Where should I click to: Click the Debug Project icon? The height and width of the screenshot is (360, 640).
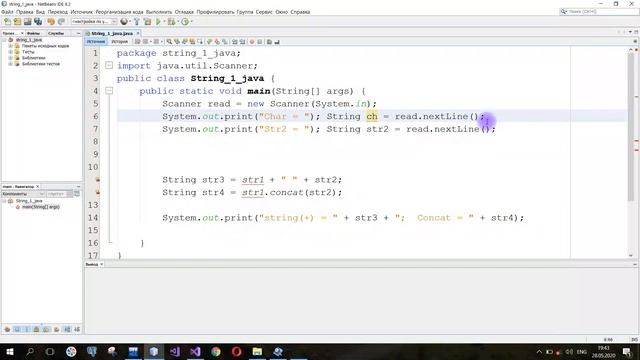(171, 22)
